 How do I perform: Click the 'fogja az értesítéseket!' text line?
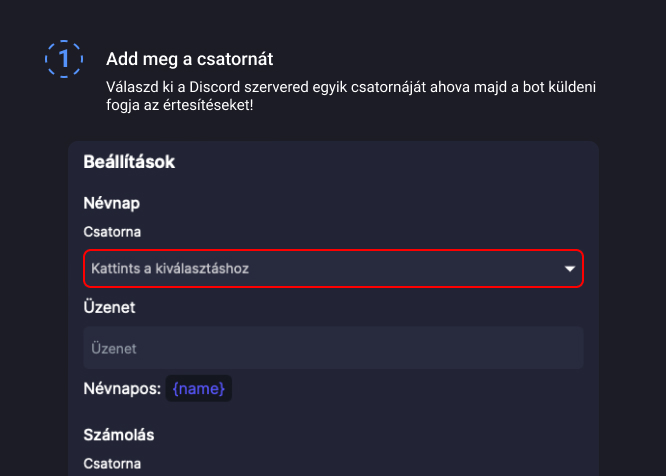click(179, 104)
